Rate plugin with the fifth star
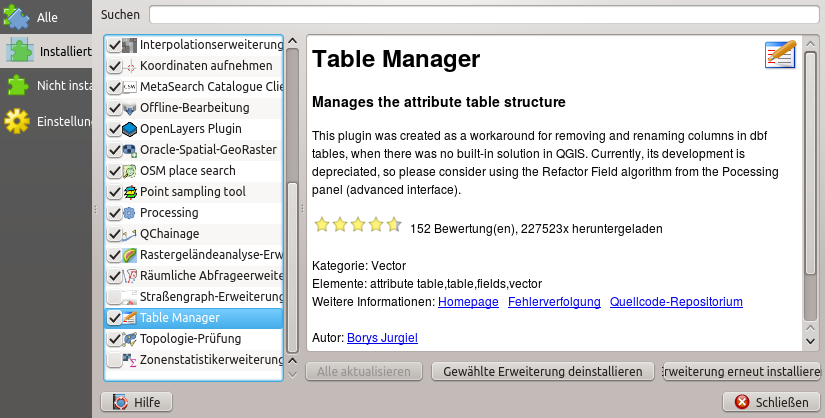Viewport: 825px width, 418px height. [393, 225]
